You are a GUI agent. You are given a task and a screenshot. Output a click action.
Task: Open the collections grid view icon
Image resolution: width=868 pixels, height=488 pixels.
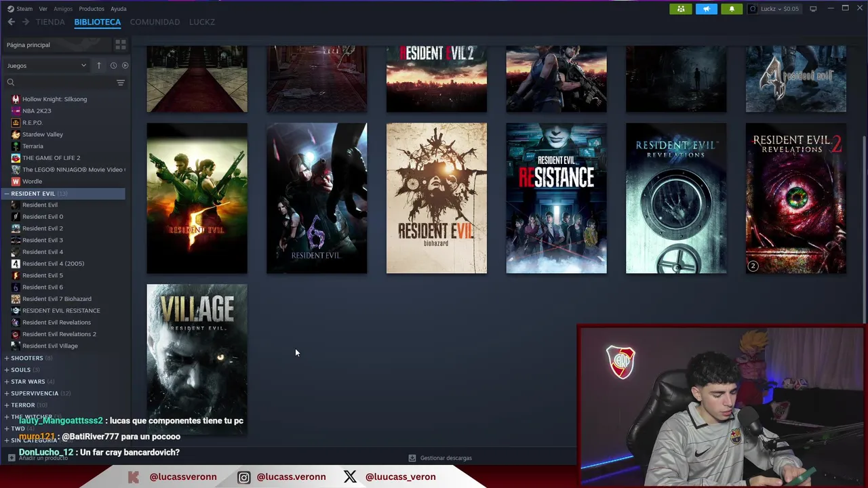click(x=121, y=45)
